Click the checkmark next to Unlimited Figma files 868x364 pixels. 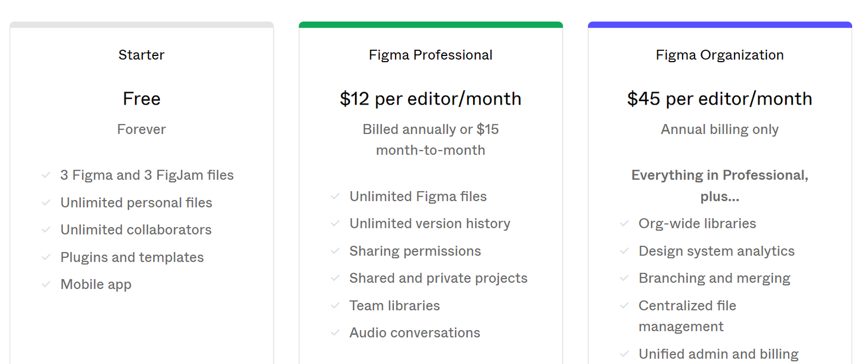click(335, 197)
